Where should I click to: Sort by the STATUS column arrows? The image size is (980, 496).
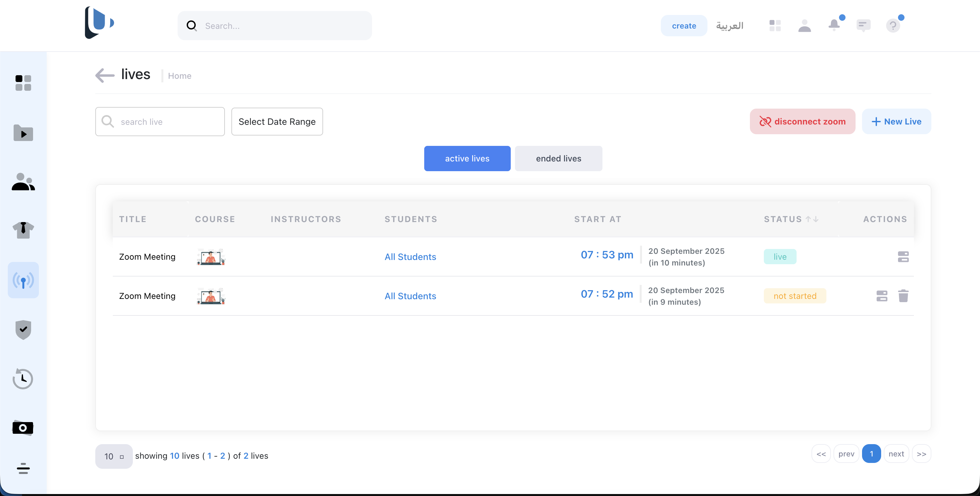pyautogui.click(x=812, y=219)
